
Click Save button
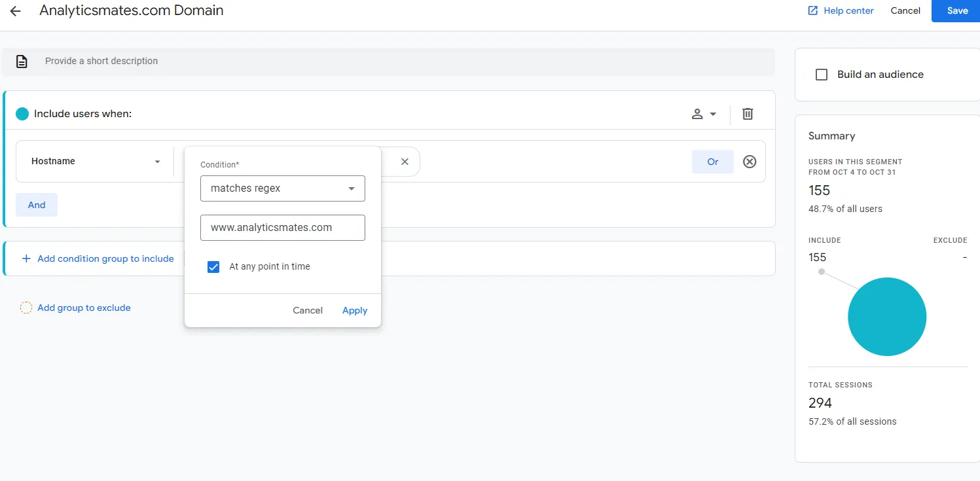click(x=957, y=11)
